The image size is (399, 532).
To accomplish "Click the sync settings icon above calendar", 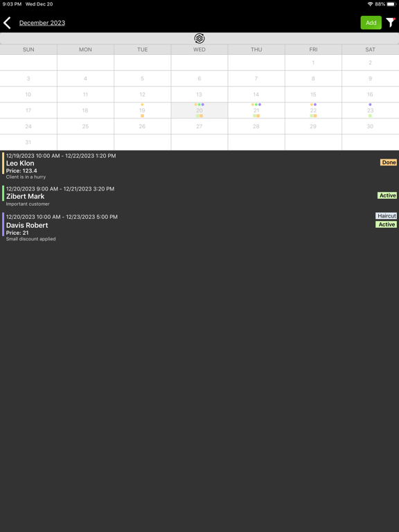I will [199, 39].
